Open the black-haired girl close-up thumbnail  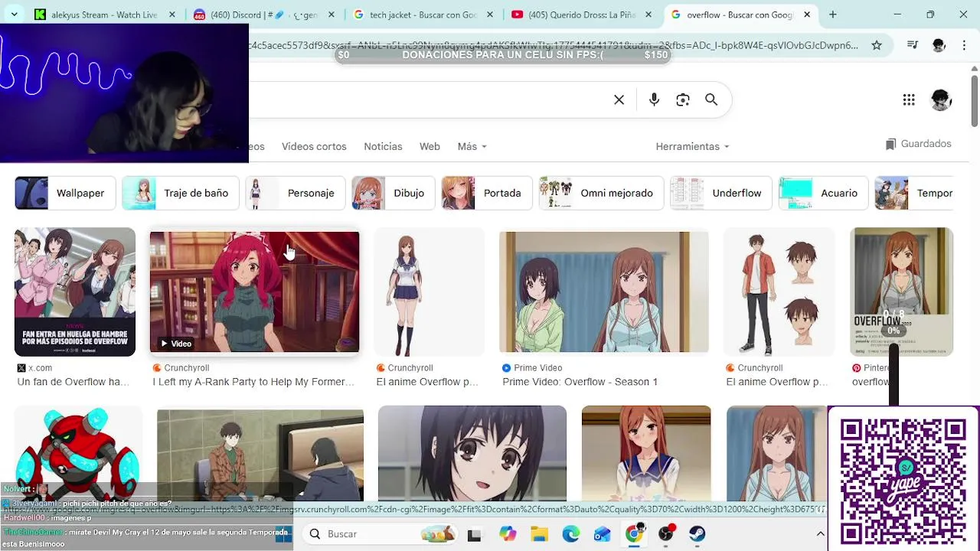pos(472,453)
